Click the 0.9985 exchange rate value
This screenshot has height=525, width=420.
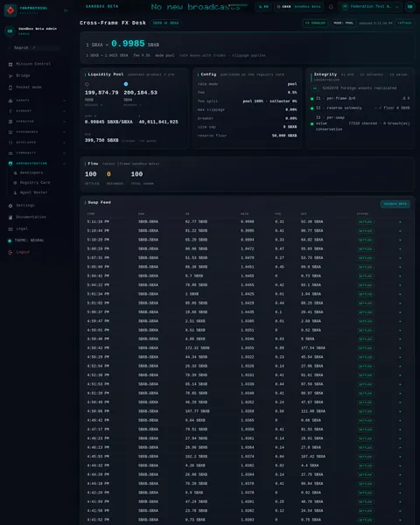coord(128,44)
